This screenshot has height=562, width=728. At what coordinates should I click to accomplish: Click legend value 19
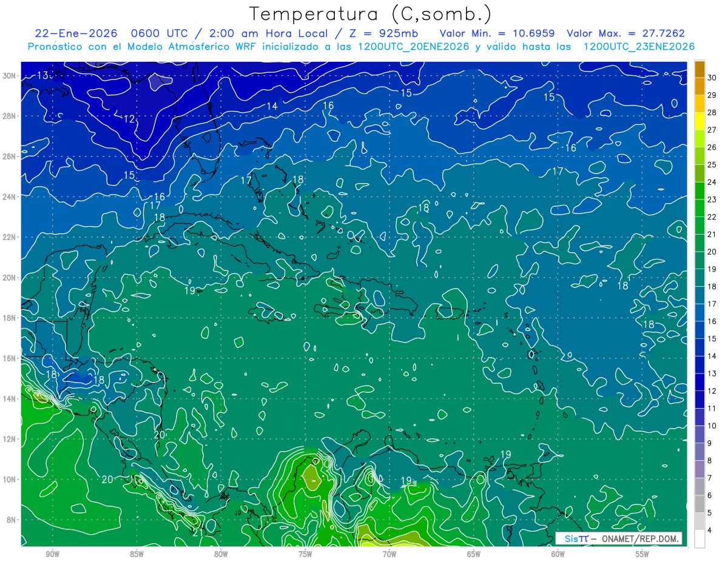pos(712,269)
